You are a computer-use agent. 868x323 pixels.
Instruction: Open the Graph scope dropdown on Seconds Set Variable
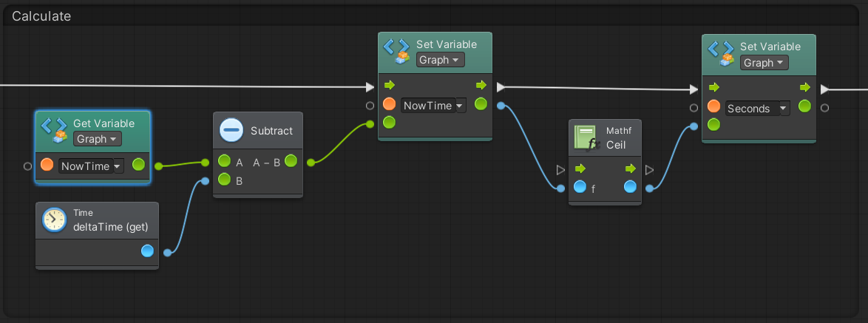click(x=764, y=63)
